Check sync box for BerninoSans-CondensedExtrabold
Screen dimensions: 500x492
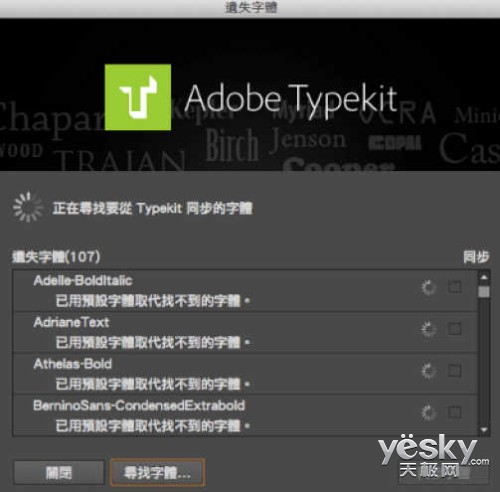(455, 412)
